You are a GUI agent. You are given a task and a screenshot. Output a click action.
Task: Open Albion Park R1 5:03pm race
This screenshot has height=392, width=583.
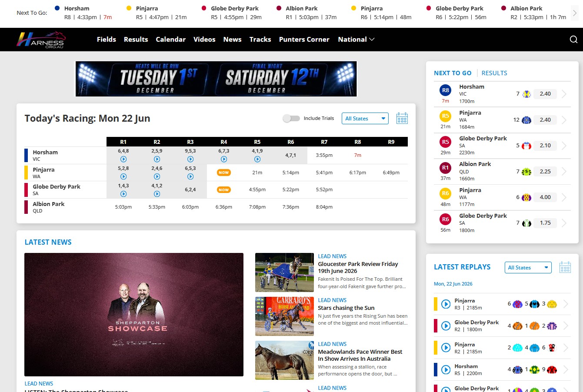(x=123, y=207)
